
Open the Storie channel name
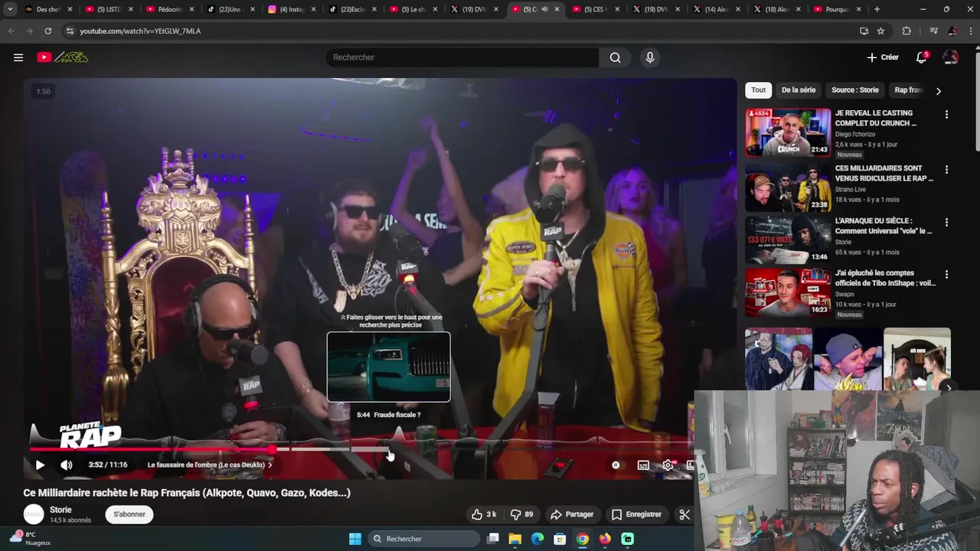(x=60, y=510)
